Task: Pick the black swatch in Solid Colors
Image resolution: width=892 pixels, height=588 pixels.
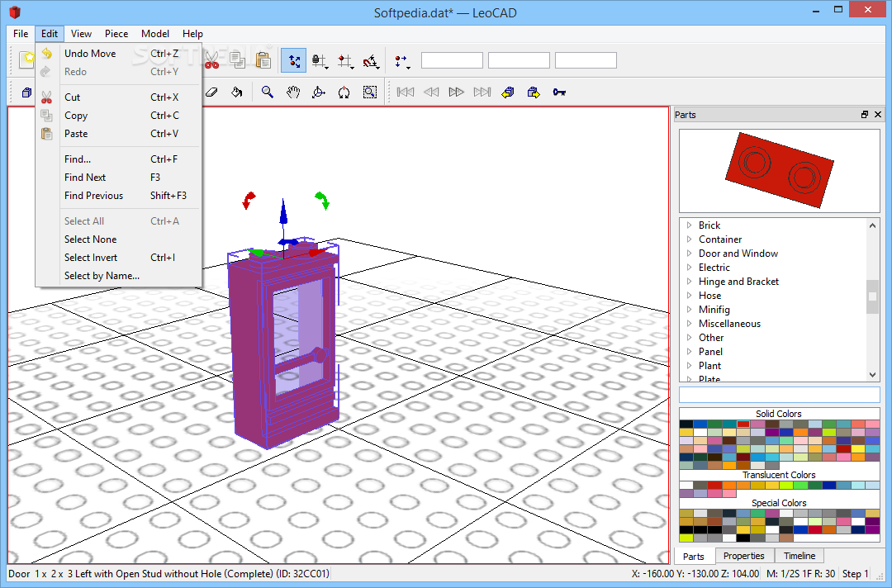Action: click(686, 424)
